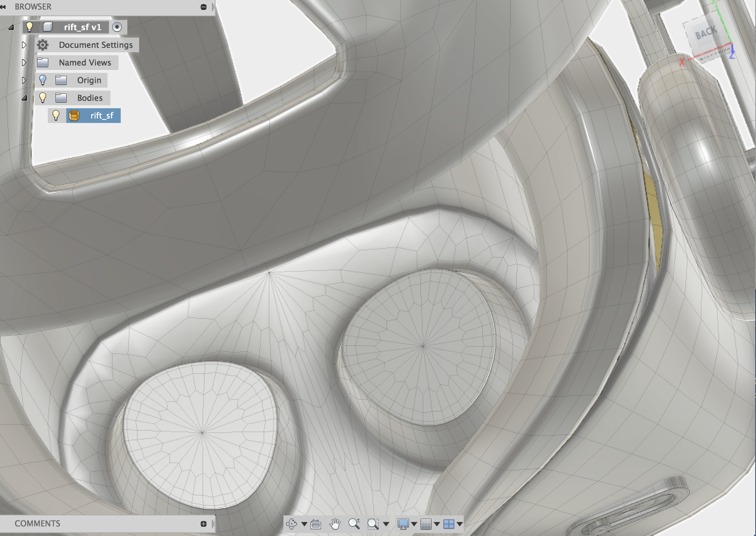Select the rift_sf body in the browser
Screen dimensions: 756x536
[102, 115]
